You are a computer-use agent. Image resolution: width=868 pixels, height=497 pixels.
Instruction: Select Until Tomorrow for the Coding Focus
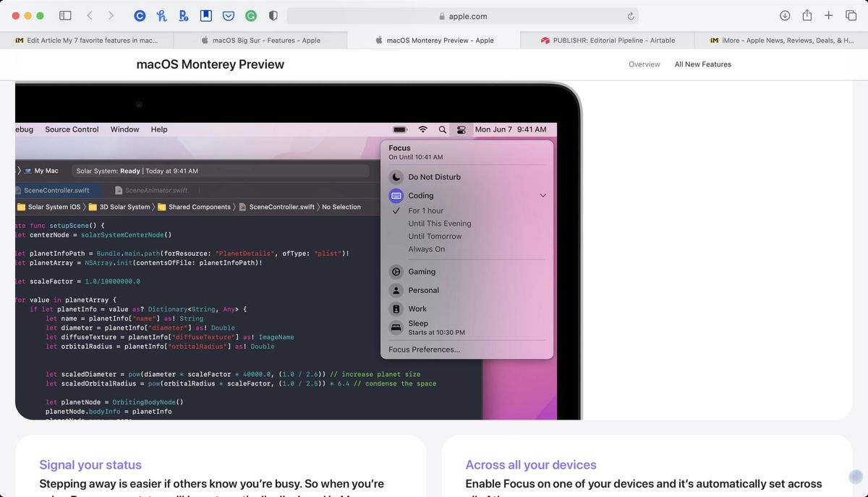coord(435,236)
